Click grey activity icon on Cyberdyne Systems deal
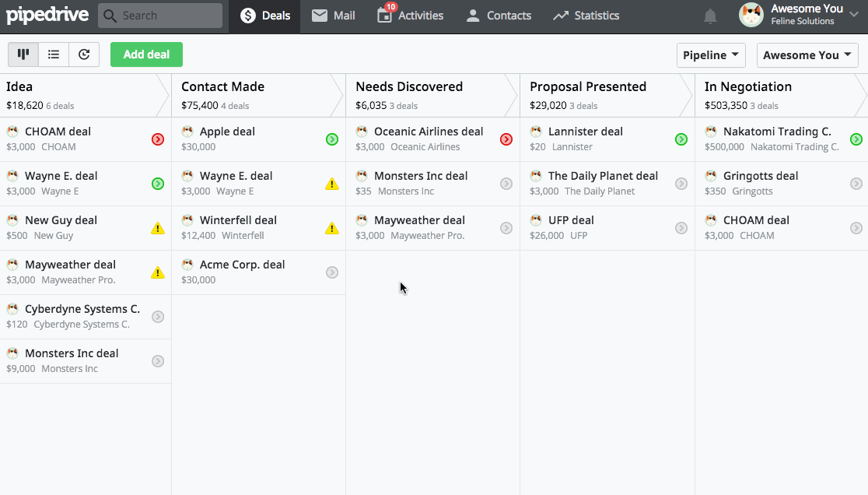Viewport: 868px width, 495px height. (x=158, y=317)
